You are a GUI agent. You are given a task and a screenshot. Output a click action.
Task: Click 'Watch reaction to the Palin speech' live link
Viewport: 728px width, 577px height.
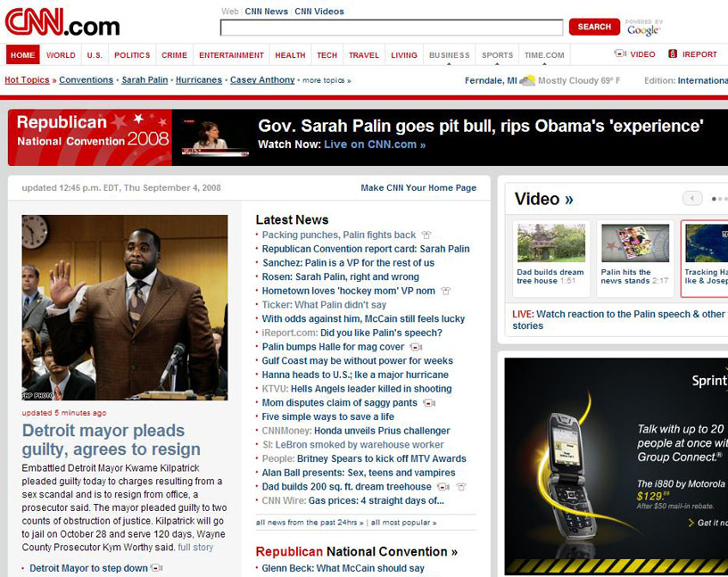click(618, 320)
